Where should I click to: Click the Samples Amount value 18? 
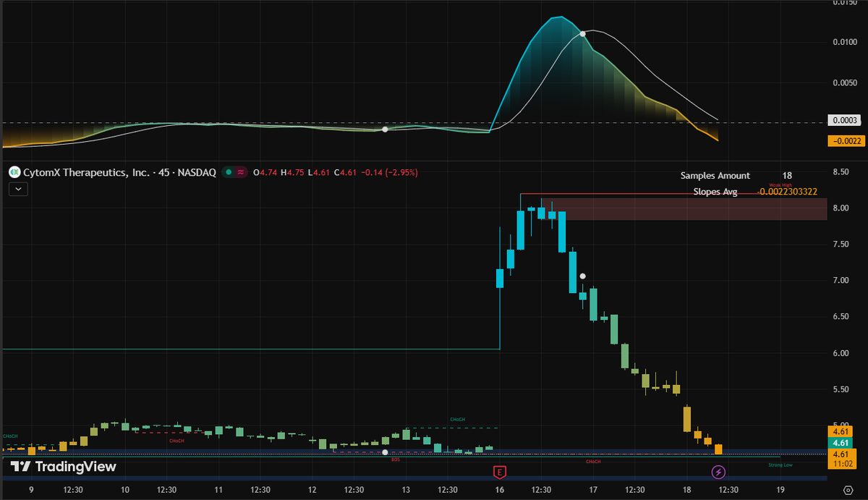pos(787,176)
